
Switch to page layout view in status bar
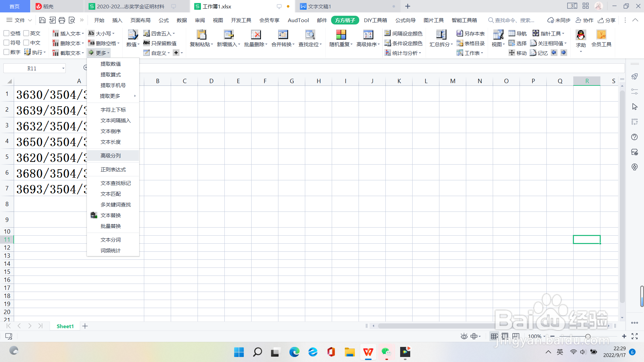tap(505, 336)
